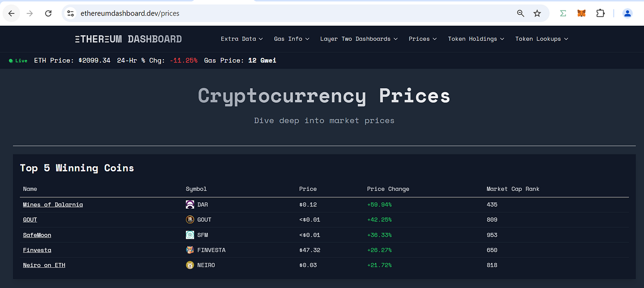
Task: Open the Neiro on ETH link
Action: coord(44,265)
